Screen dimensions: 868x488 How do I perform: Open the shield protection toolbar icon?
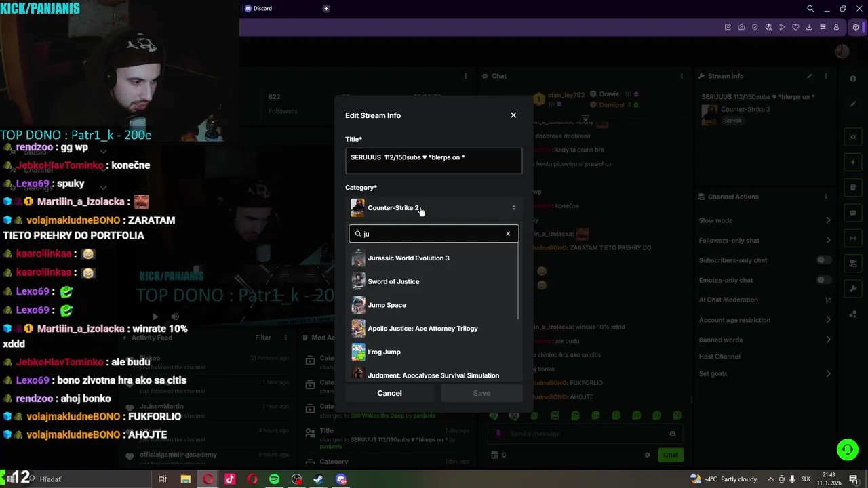pos(755,27)
